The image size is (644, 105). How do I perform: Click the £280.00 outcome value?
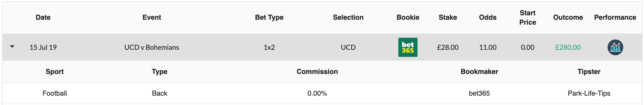click(x=568, y=47)
